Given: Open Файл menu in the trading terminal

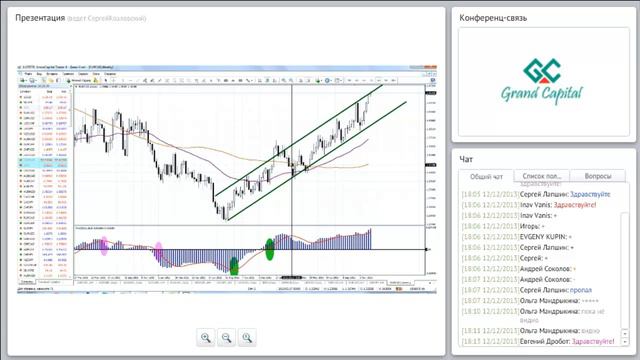Looking at the screenshot, I should [x=28, y=74].
